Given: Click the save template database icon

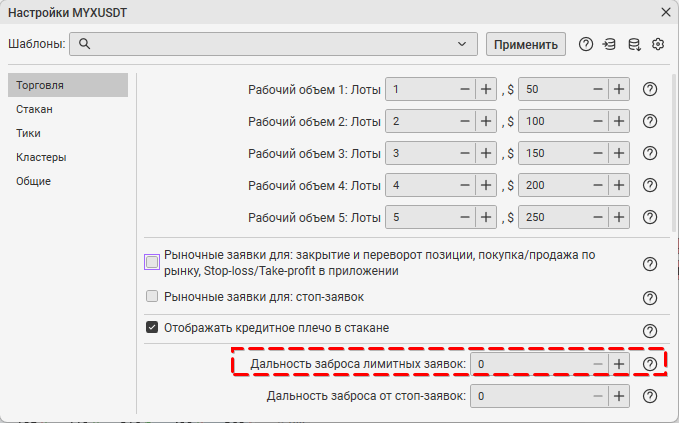Looking at the screenshot, I should pos(634,44).
